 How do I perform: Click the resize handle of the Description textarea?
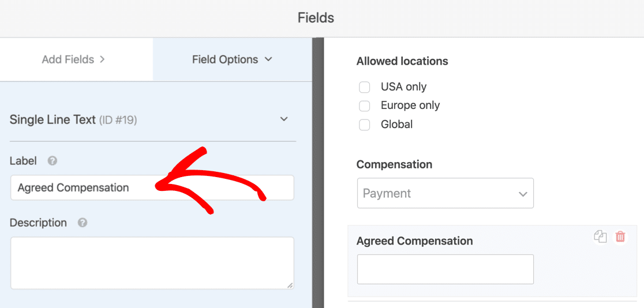[290, 285]
